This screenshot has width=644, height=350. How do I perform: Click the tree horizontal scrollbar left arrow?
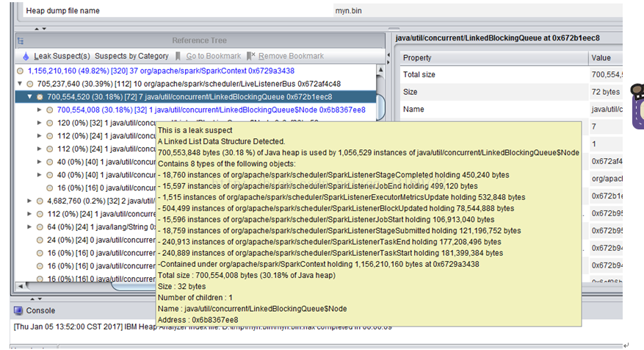[x=21, y=286]
